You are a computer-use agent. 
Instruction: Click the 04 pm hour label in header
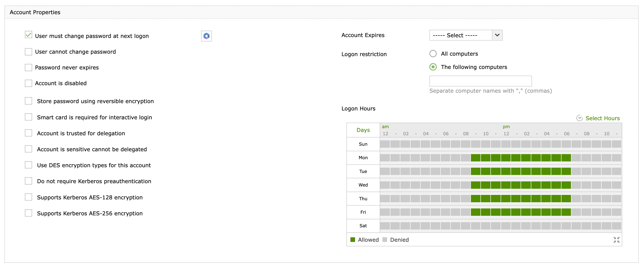pyautogui.click(x=547, y=134)
